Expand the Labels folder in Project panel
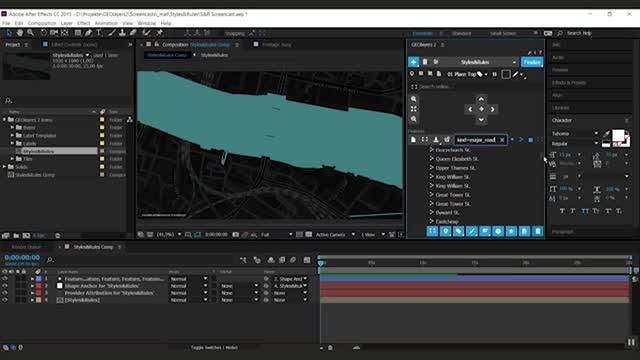Screen dimensions: 640x360 12,143
